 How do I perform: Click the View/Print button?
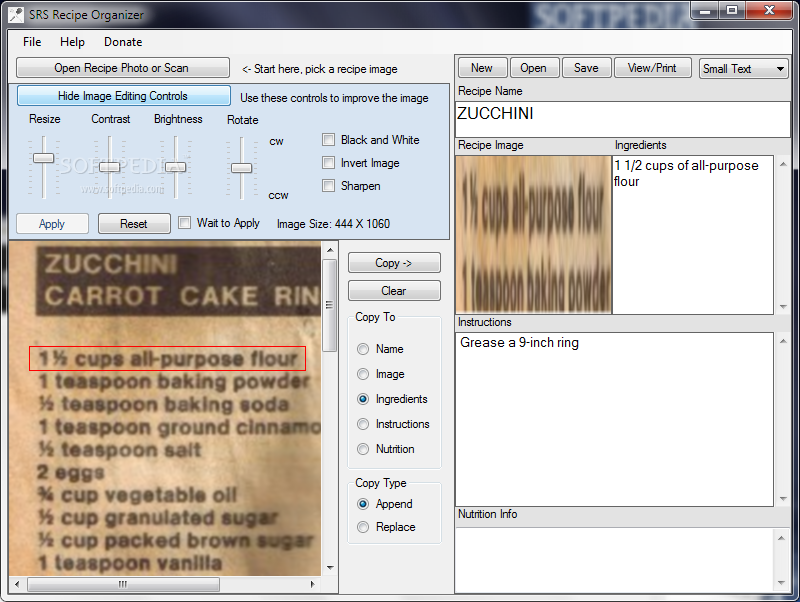pos(653,68)
